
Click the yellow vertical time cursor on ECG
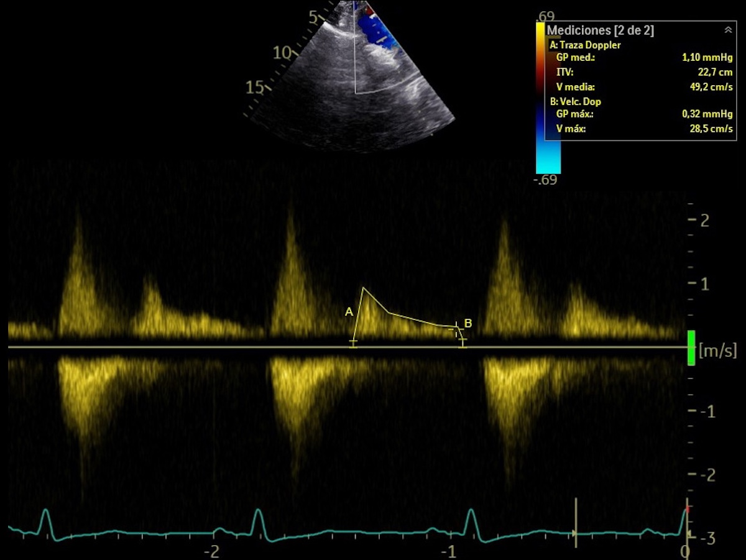(576, 522)
